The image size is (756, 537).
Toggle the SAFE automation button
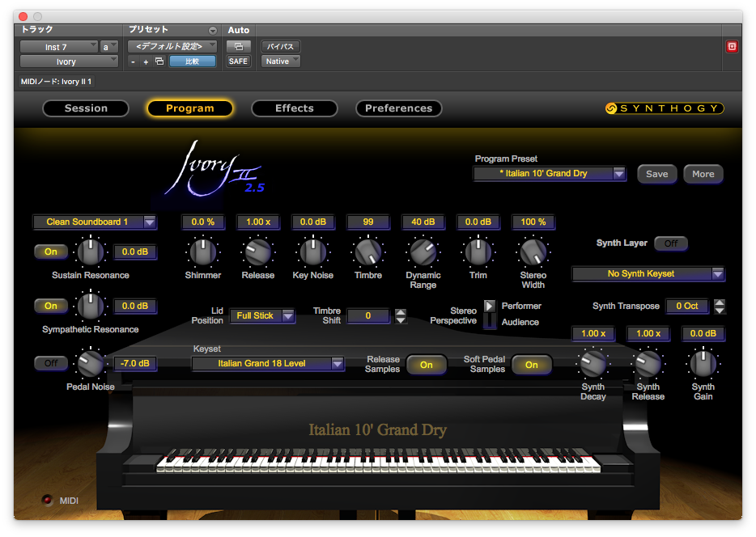[x=239, y=61]
